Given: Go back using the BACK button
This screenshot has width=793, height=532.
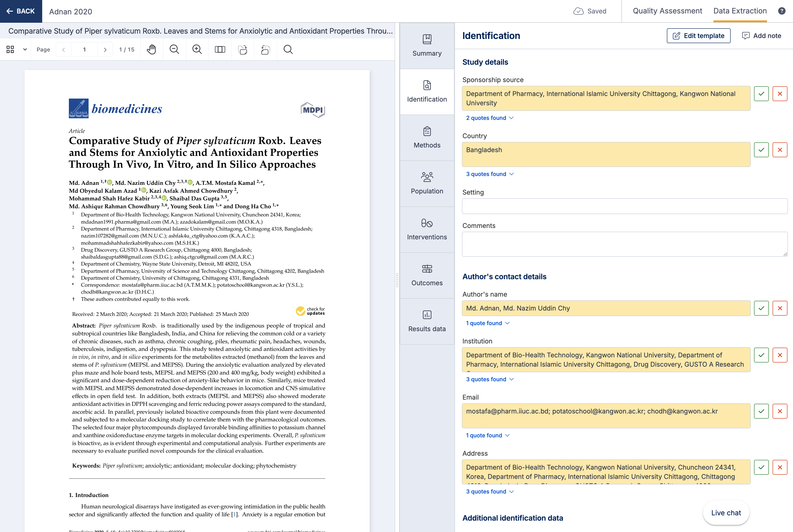Looking at the screenshot, I should [21, 11].
